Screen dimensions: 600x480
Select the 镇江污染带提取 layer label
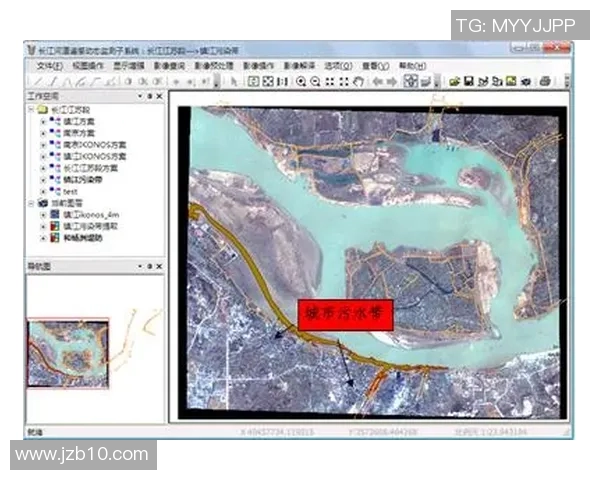90,226
